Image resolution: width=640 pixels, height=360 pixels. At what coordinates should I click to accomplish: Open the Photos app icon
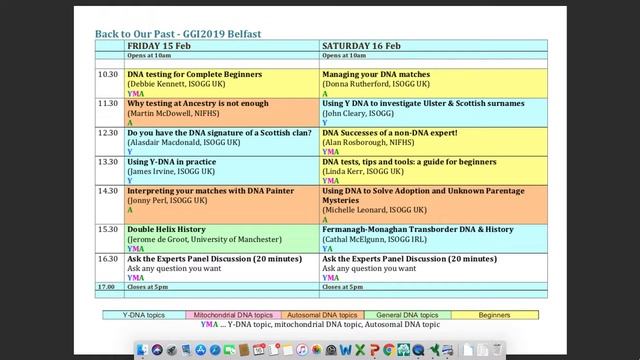coord(317,350)
